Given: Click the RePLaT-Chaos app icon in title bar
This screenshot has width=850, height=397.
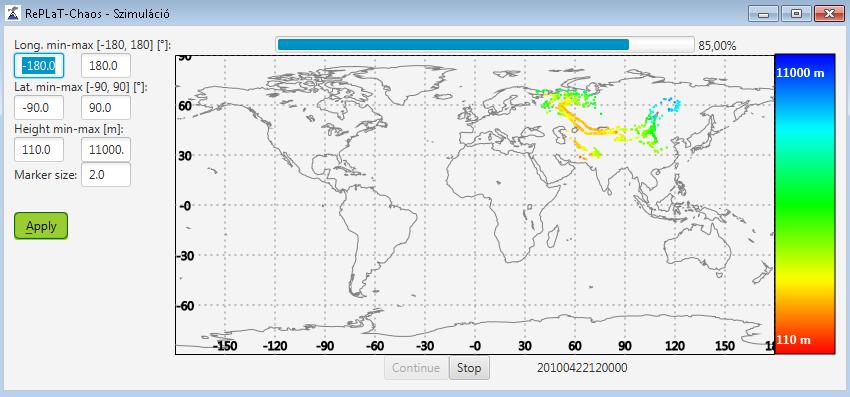Looking at the screenshot, I should (x=12, y=13).
